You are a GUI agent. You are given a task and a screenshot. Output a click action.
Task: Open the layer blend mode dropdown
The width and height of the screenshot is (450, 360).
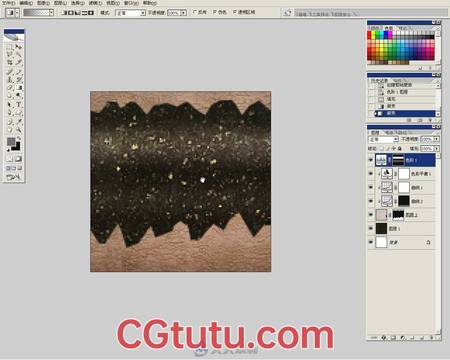(x=383, y=139)
